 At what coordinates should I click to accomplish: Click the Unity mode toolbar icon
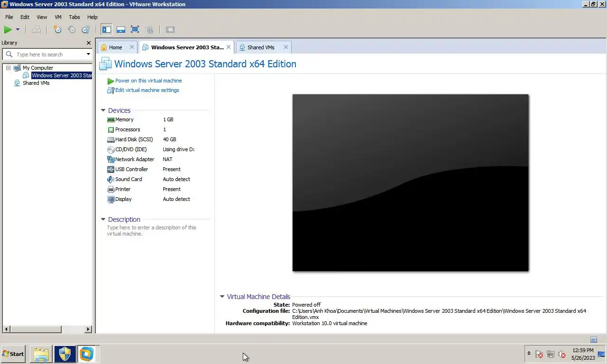tap(149, 29)
